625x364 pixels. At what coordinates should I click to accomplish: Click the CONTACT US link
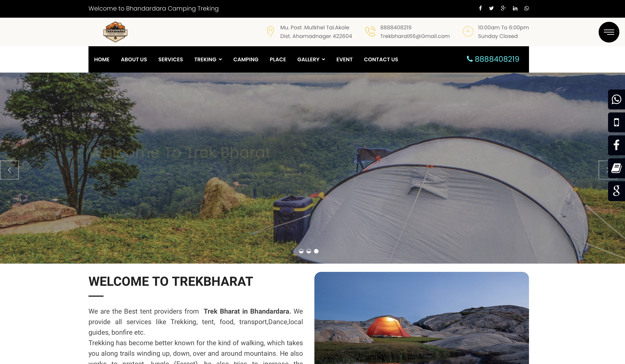tap(381, 59)
